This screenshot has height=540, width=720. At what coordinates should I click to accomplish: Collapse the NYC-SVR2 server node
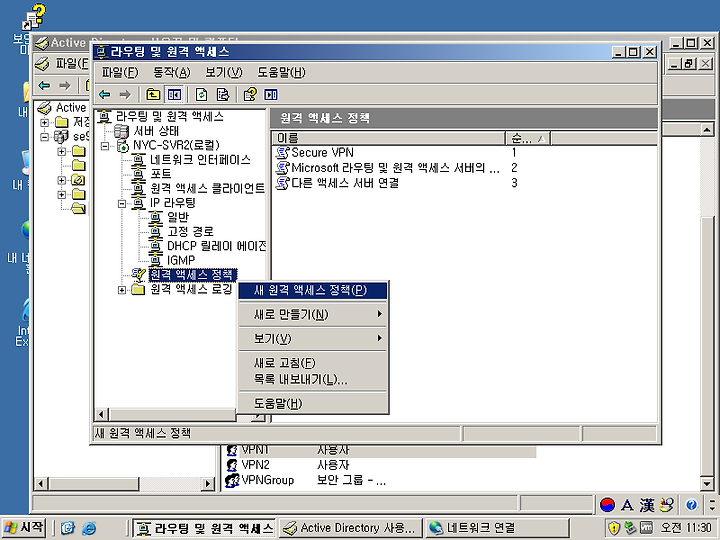pos(105,146)
